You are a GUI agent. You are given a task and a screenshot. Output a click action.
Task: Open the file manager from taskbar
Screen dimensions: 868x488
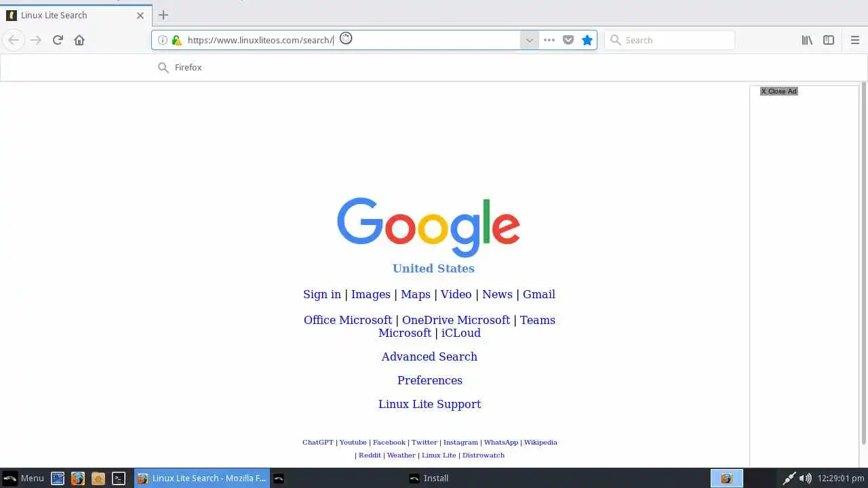click(x=98, y=478)
